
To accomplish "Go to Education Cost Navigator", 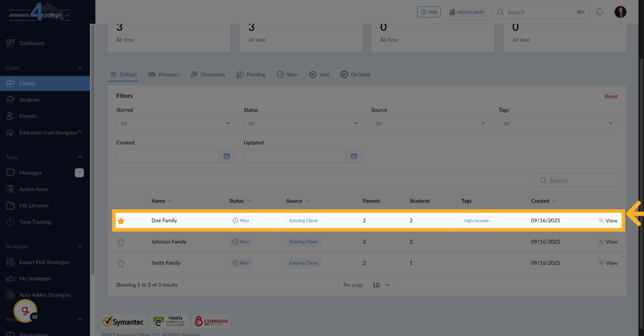I will (50, 133).
